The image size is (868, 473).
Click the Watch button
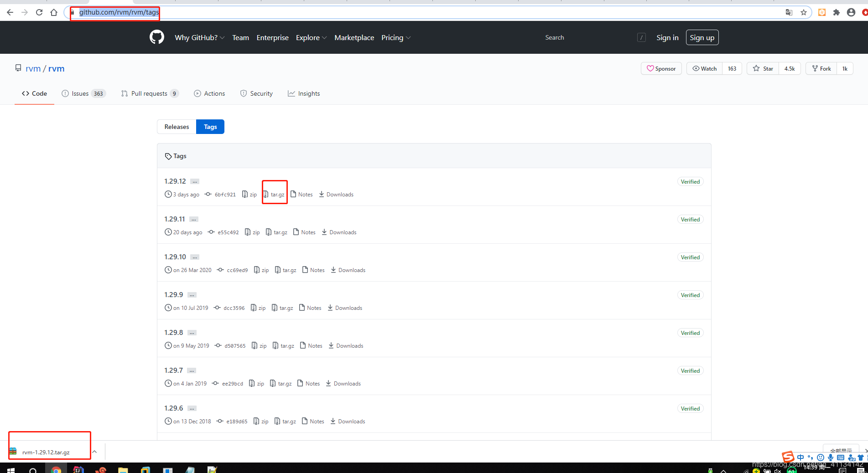point(704,68)
